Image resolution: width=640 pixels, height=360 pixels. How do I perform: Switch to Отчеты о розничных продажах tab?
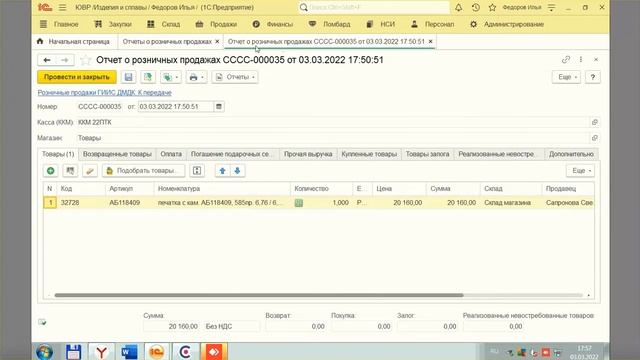[167, 42]
